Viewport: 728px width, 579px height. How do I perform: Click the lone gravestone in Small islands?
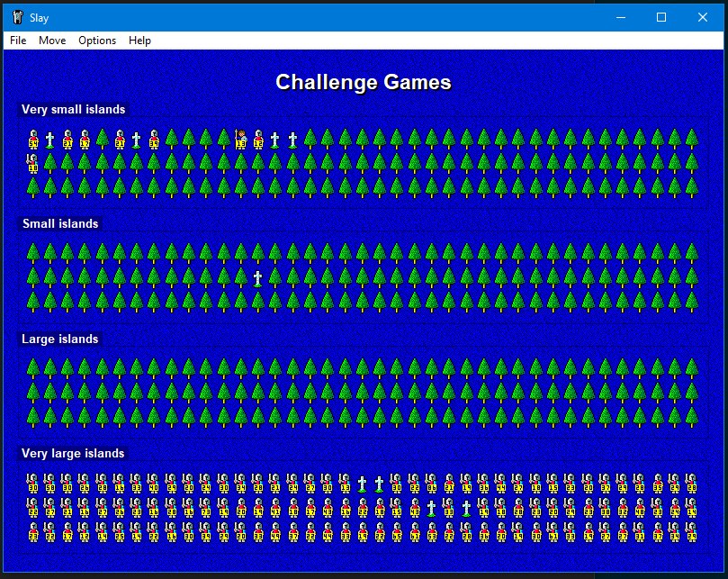point(258,278)
